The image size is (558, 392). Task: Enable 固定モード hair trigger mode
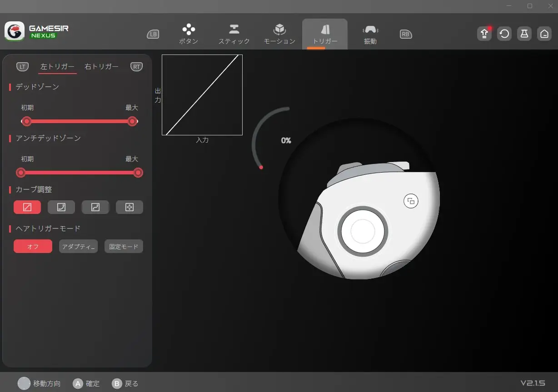coord(124,247)
